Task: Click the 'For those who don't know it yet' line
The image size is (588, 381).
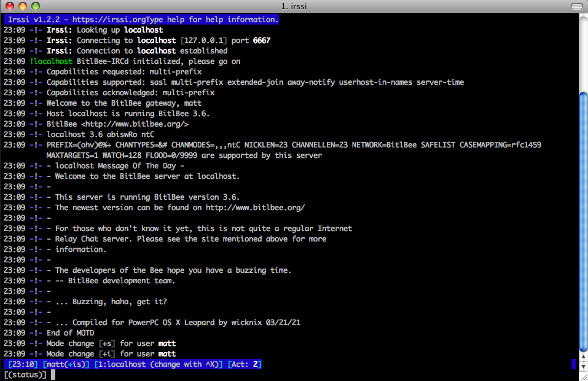Action: tap(178, 229)
